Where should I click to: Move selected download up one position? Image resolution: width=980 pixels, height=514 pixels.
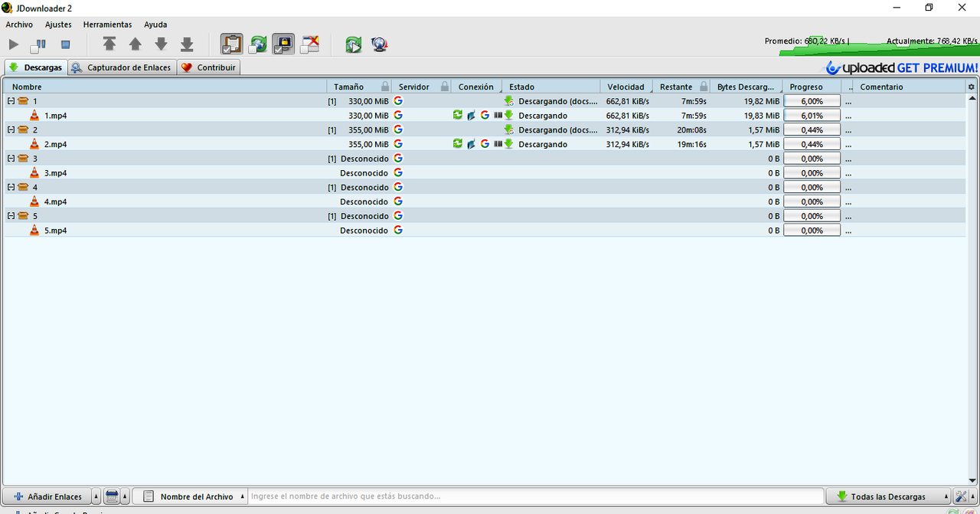(x=136, y=44)
